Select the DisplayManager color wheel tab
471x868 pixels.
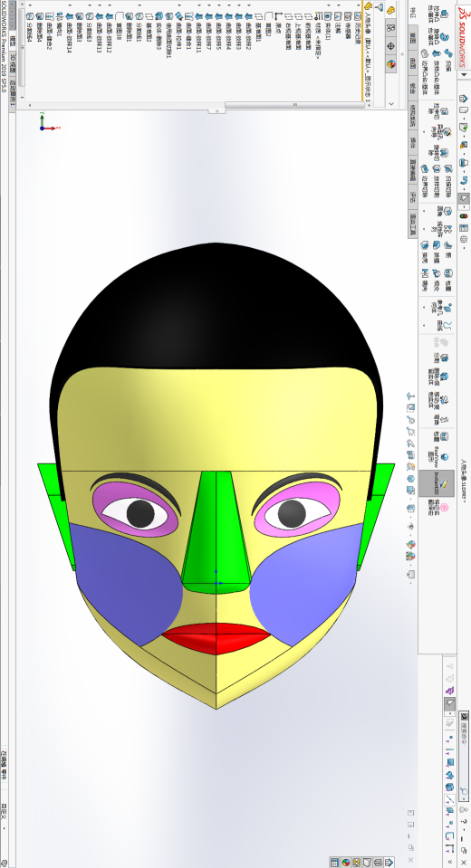click(391, 64)
